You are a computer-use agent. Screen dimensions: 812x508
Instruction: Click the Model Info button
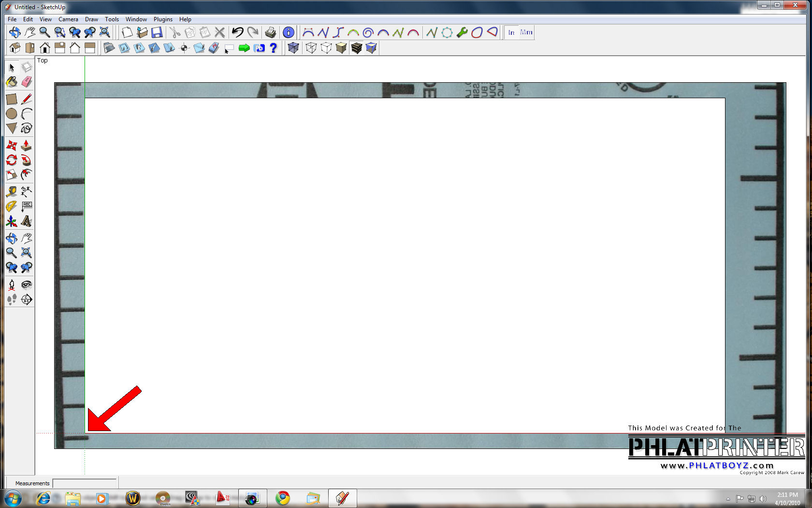(289, 32)
